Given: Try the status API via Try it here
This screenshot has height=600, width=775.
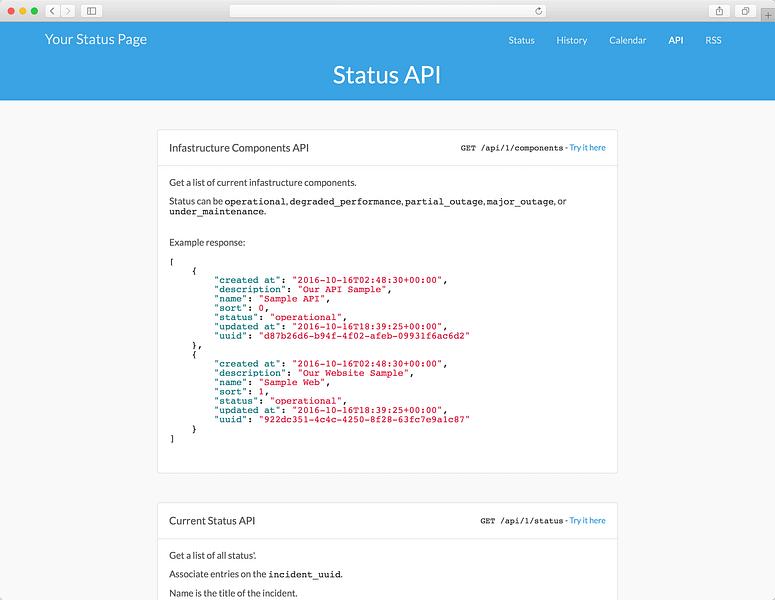Looking at the screenshot, I should [x=587, y=520].
